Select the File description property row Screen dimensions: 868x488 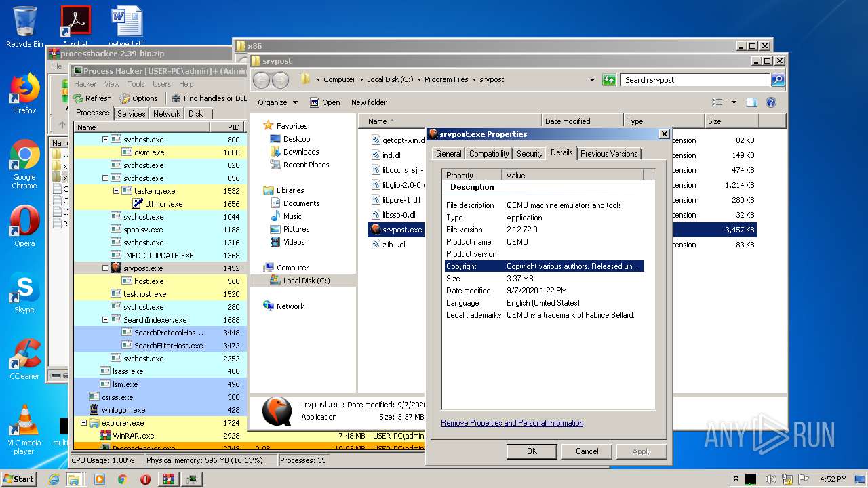click(x=545, y=205)
